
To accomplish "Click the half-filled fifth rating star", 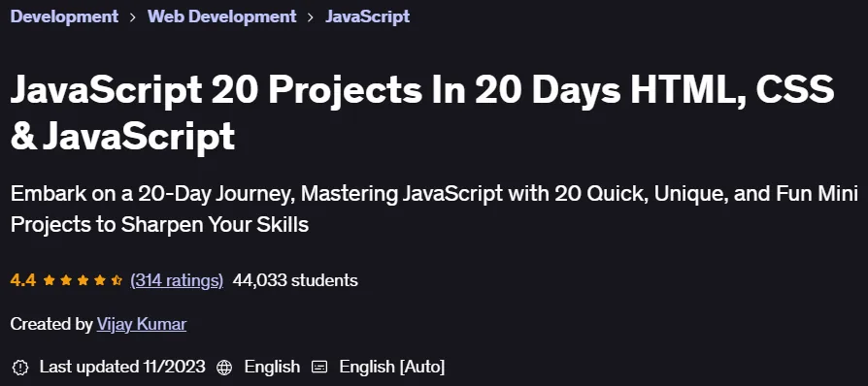I will tap(117, 280).
